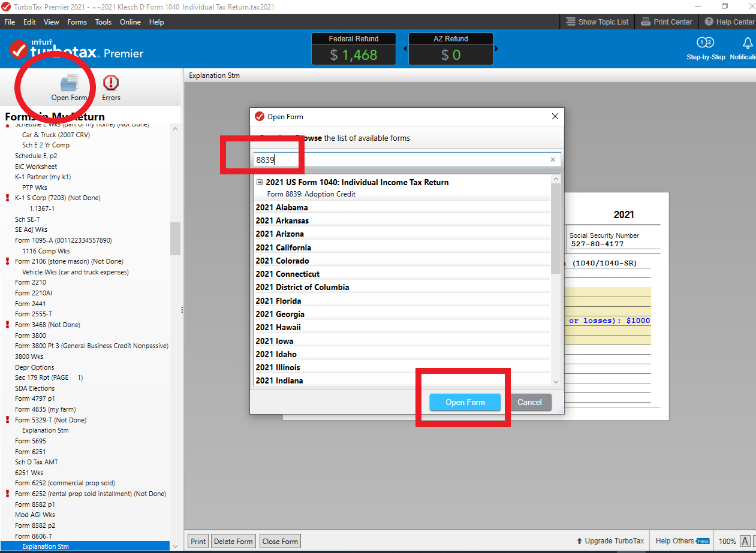This screenshot has height=553, width=756.
Task: Click Show Topic List icon
Action: click(x=570, y=22)
